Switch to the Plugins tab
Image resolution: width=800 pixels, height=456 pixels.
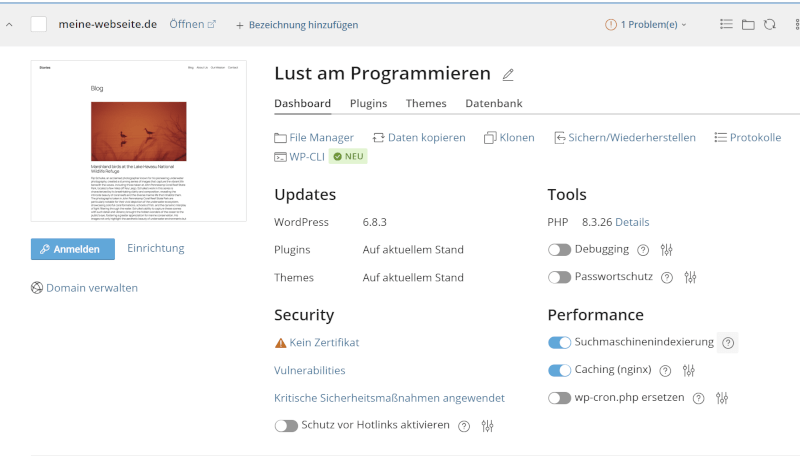pyautogui.click(x=368, y=103)
